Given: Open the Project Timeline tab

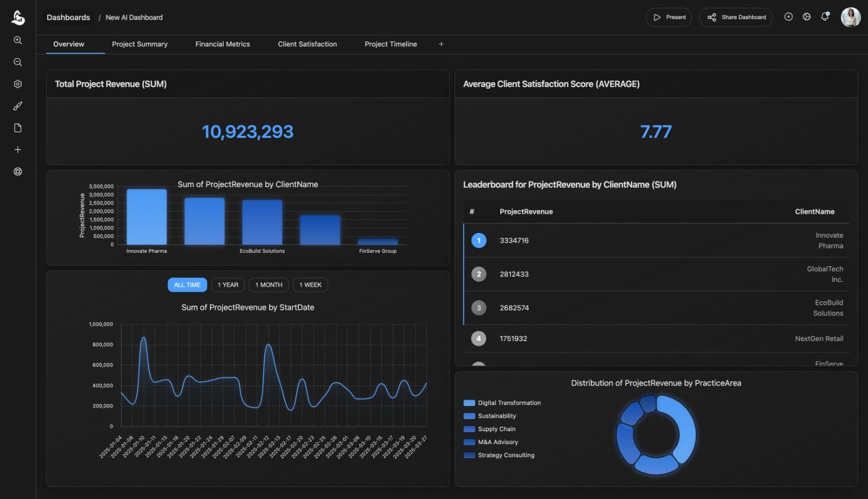Looking at the screenshot, I should [391, 44].
